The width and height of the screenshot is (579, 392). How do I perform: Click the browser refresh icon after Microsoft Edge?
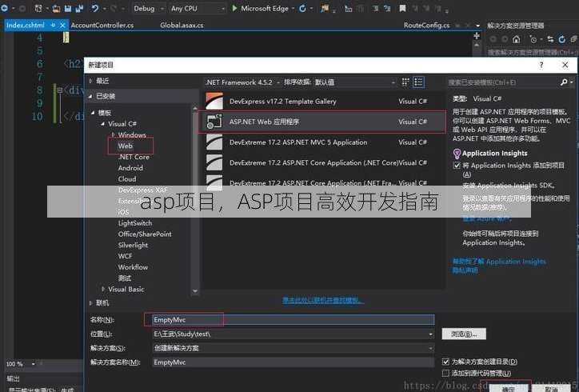pyautogui.click(x=302, y=8)
